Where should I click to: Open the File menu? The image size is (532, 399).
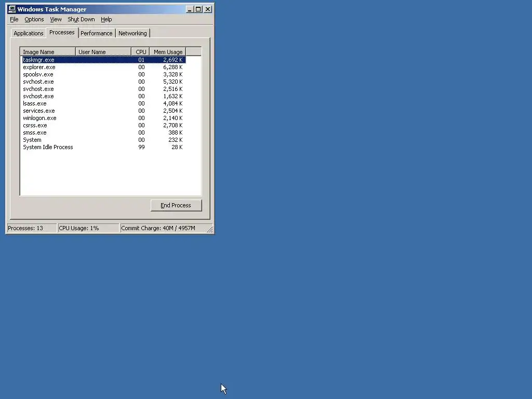coord(14,19)
